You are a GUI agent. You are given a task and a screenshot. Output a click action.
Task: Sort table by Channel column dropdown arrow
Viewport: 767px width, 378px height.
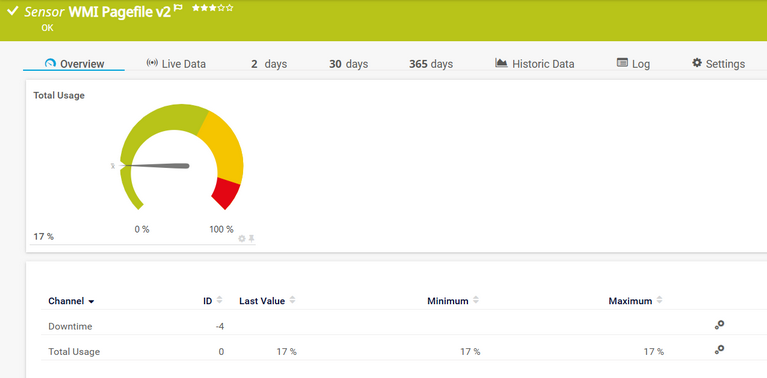(x=91, y=302)
